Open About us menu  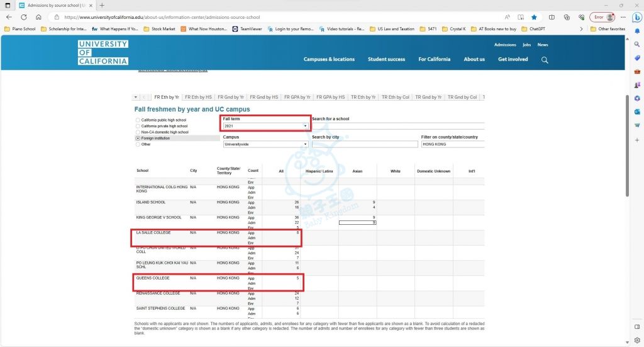[x=474, y=59]
